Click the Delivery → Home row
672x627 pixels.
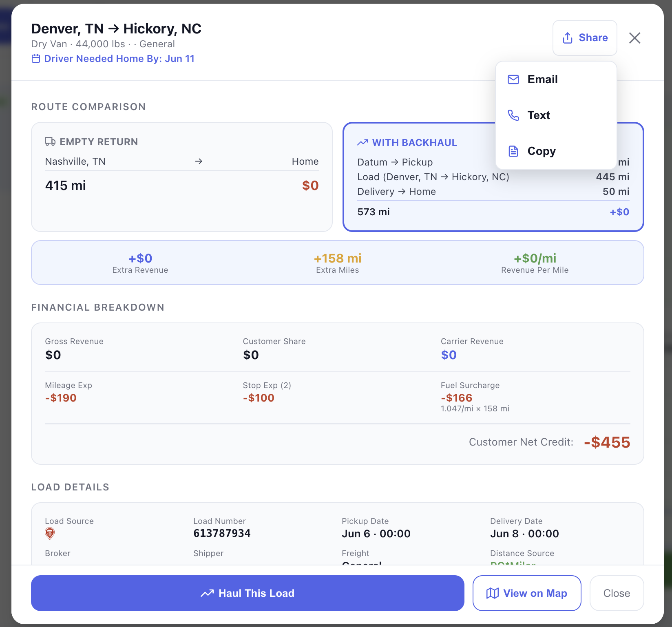[x=493, y=192]
